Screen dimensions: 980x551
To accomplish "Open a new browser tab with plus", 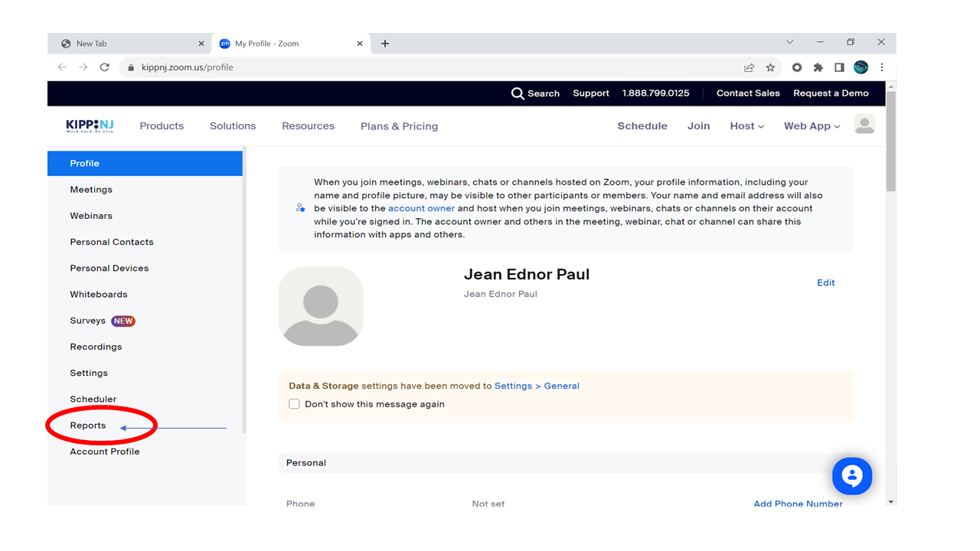I will click(385, 44).
